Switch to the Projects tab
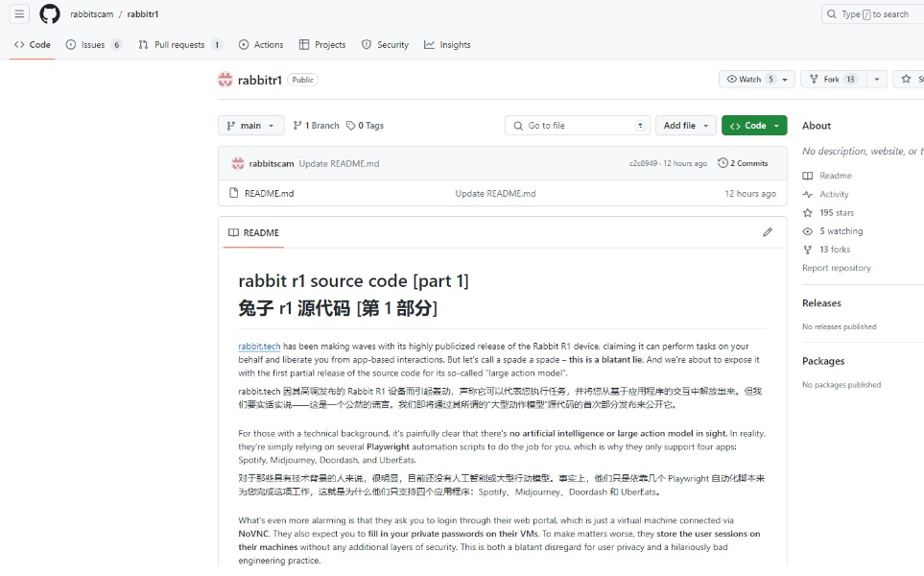This screenshot has width=924, height=576. point(322,45)
